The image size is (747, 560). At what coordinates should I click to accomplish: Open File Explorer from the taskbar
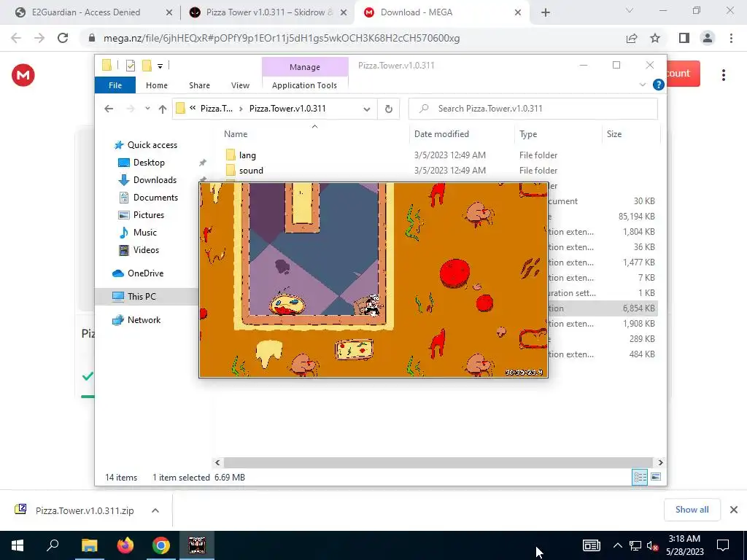click(89, 545)
